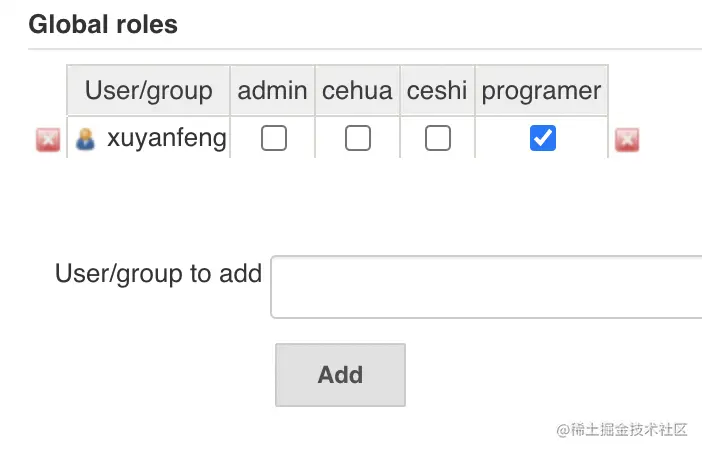The height and width of the screenshot is (452, 702).
Task: Focus the User/group to add text field
Action: [x=487, y=287]
